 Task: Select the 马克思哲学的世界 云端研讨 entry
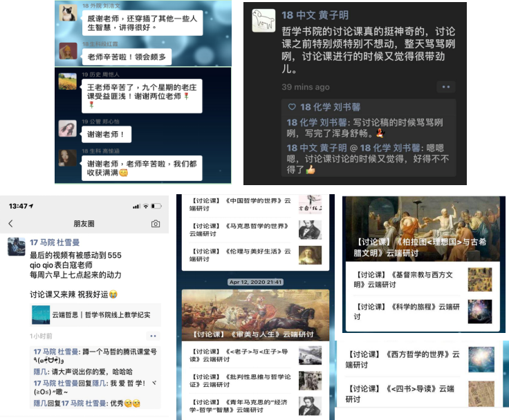click(x=255, y=229)
